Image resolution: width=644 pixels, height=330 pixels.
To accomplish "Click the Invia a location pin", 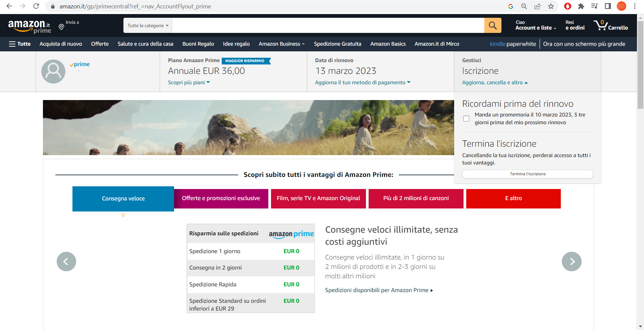I will [61, 27].
